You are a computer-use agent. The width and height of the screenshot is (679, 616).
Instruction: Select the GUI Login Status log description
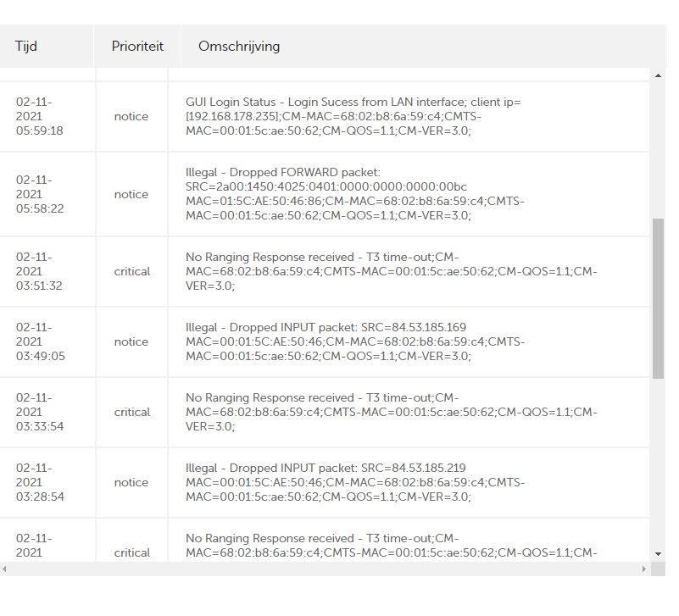[x=353, y=116]
